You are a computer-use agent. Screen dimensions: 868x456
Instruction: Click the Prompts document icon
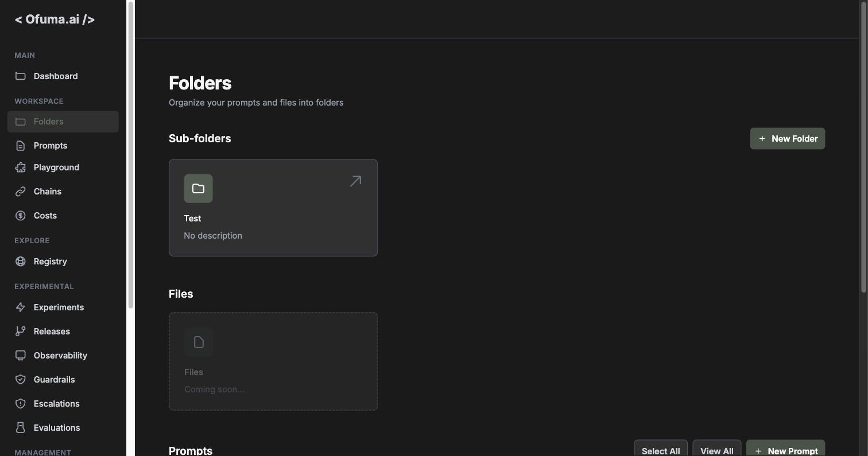pos(21,146)
